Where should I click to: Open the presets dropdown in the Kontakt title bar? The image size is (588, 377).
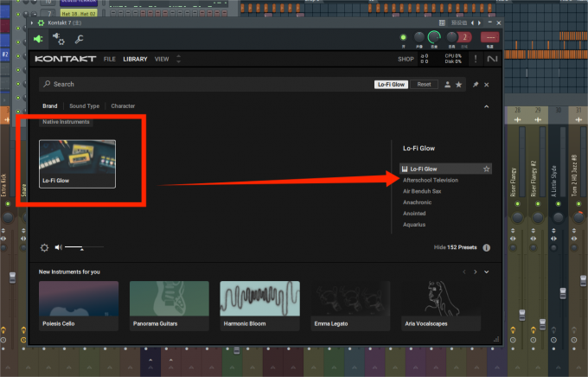click(459, 22)
